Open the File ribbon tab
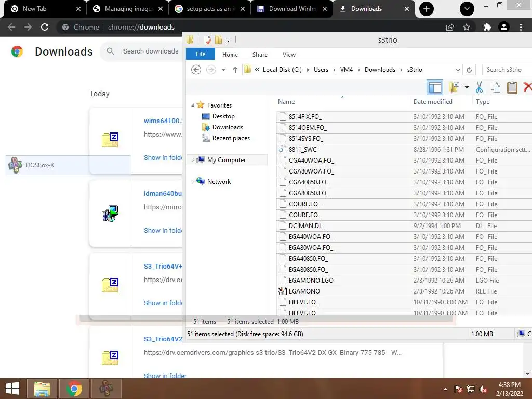The height and width of the screenshot is (399, 532). coord(201,54)
